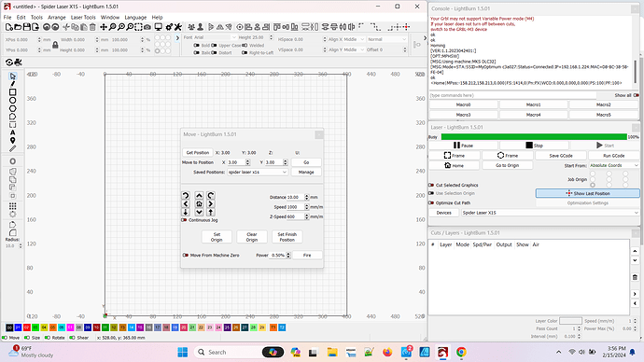Jog laser up in Move window
The height and width of the screenshot is (362, 644).
pos(199,195)
